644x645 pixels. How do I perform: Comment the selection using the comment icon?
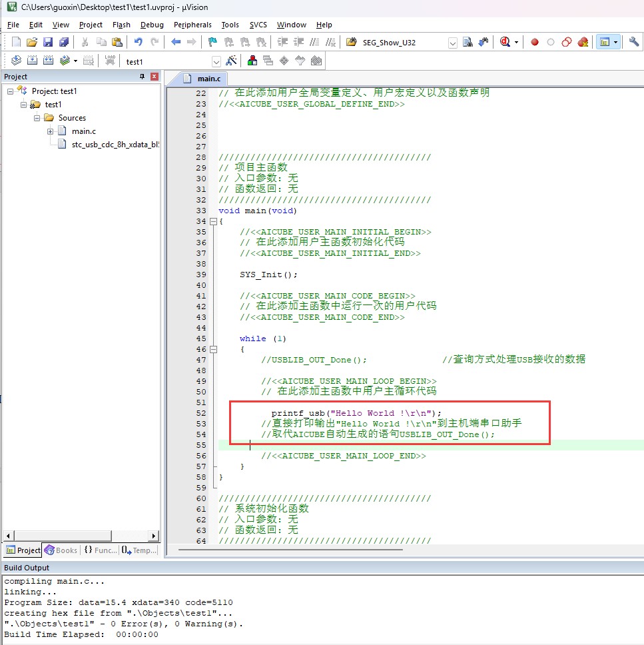[314, 42]
